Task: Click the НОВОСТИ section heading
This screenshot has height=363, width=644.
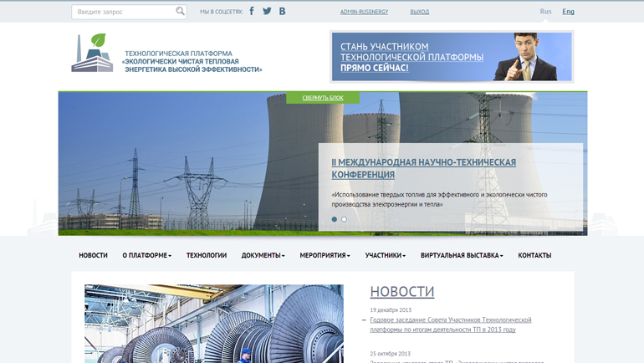Action: (402, 292)
